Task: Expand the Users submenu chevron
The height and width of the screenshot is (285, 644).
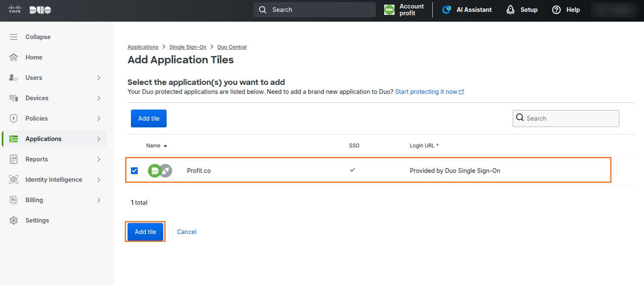Action: click(99, 78)
